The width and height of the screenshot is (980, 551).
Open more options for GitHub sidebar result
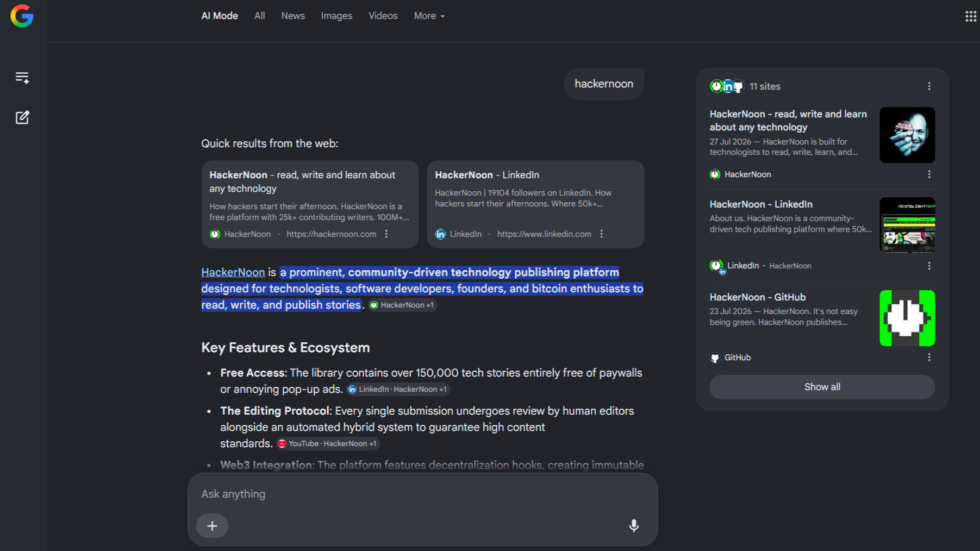[x=929, y=358]
